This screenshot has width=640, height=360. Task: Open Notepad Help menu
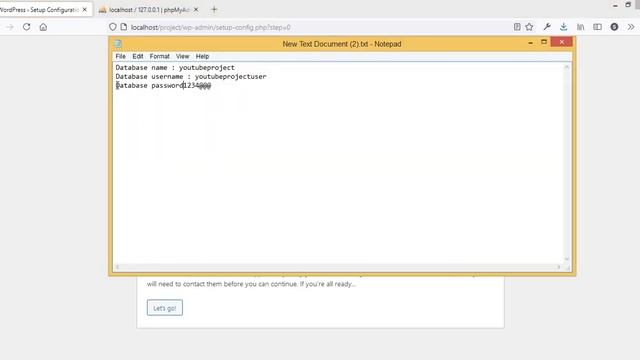click(202, 56)
